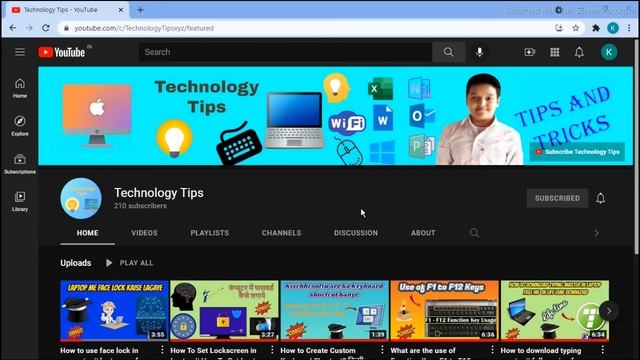
Task: Go forward with the browser forward arrow
Action: coord(29,28)
